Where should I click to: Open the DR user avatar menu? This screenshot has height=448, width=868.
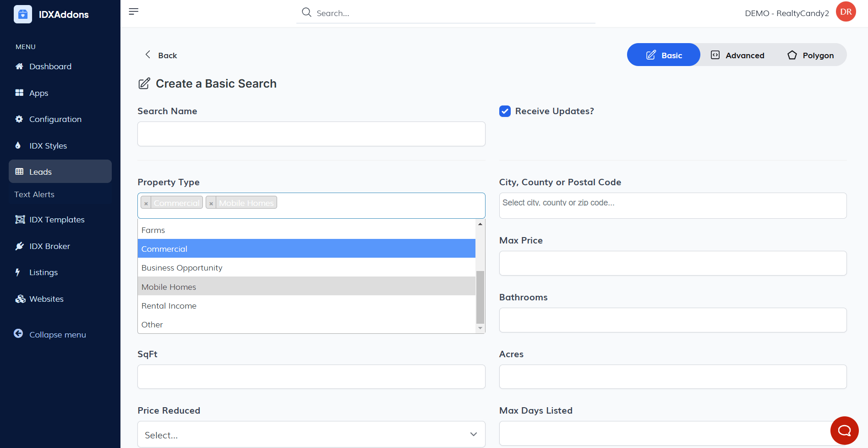pyautogui.click(x=846, y=12)
